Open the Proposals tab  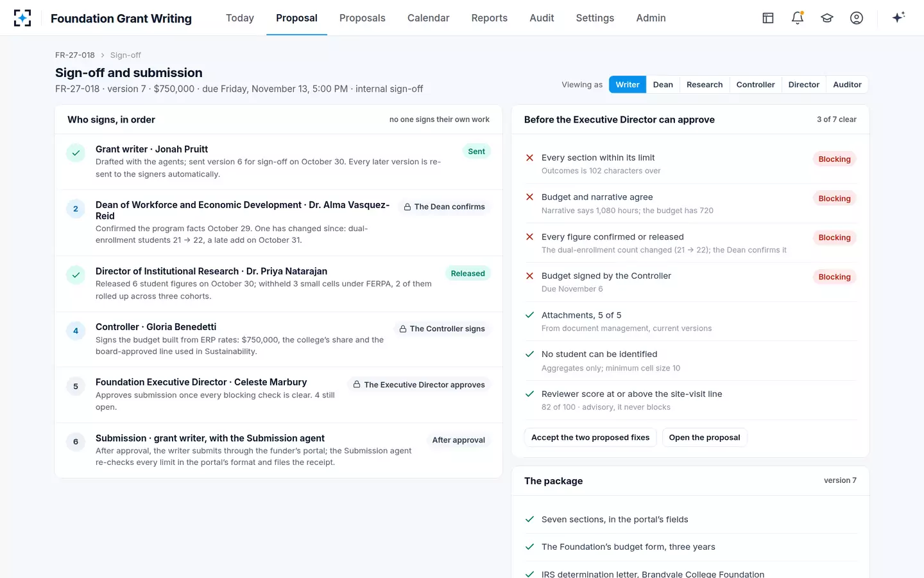pyautogui.click(x=363, y=18)
